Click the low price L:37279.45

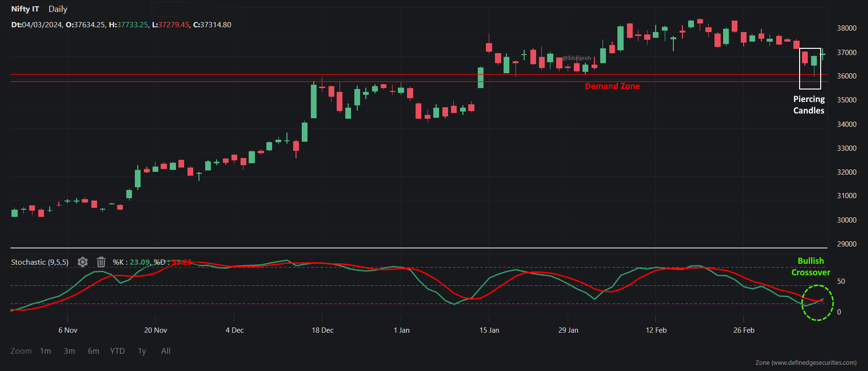171,25
